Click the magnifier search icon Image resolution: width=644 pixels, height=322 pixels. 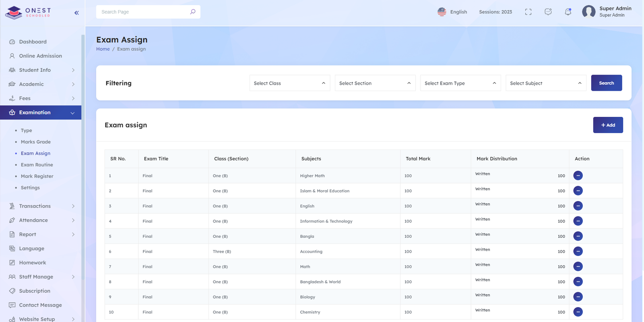(x=193, y=12)
